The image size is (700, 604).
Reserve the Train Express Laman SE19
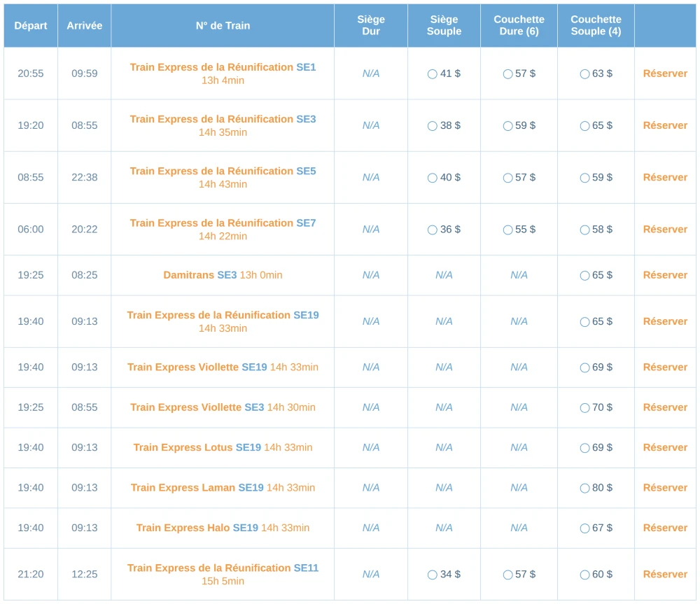(x=665, y=488)
